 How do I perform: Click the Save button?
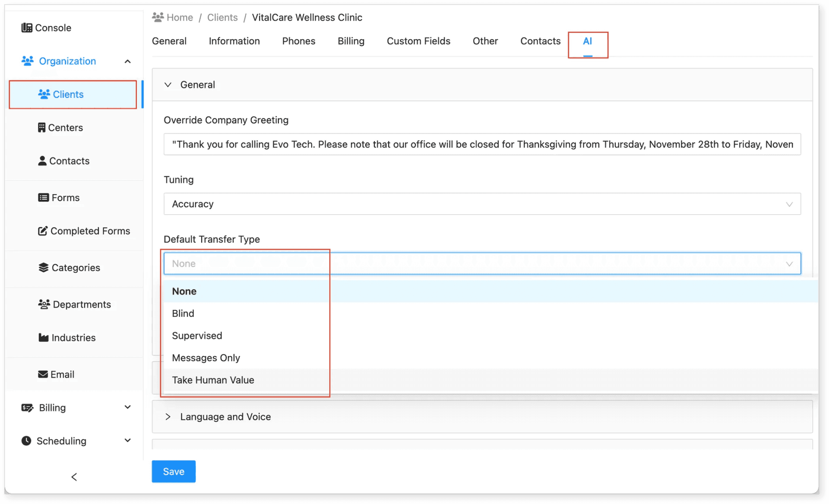(x=174, y=471)
